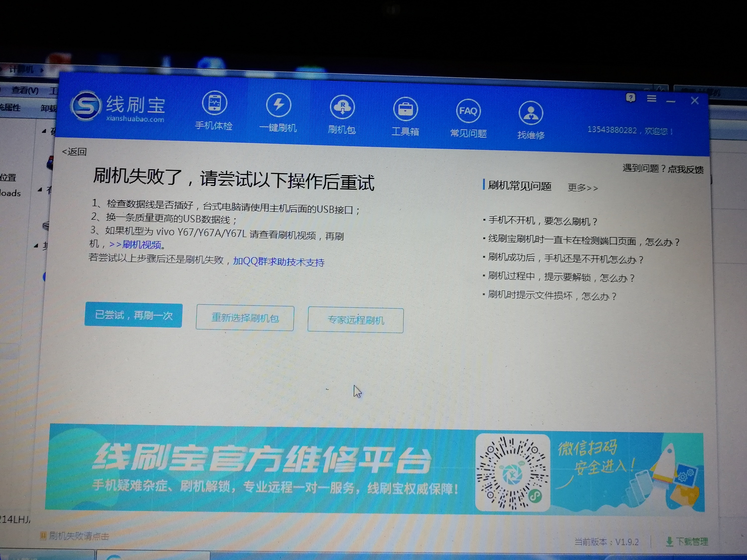Open the 刷机包 cloud download icon

pyautogui.click(x=342, y=107)
